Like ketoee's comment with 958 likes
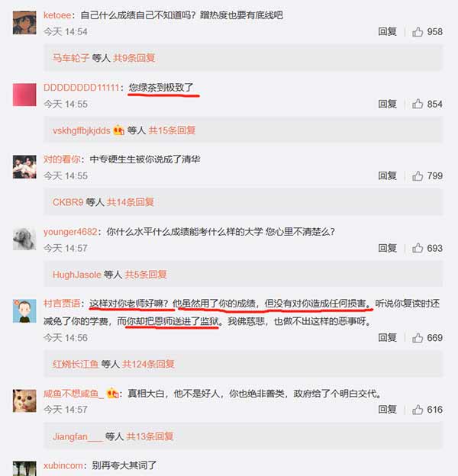The image size is (458, 476). point(418,31)
